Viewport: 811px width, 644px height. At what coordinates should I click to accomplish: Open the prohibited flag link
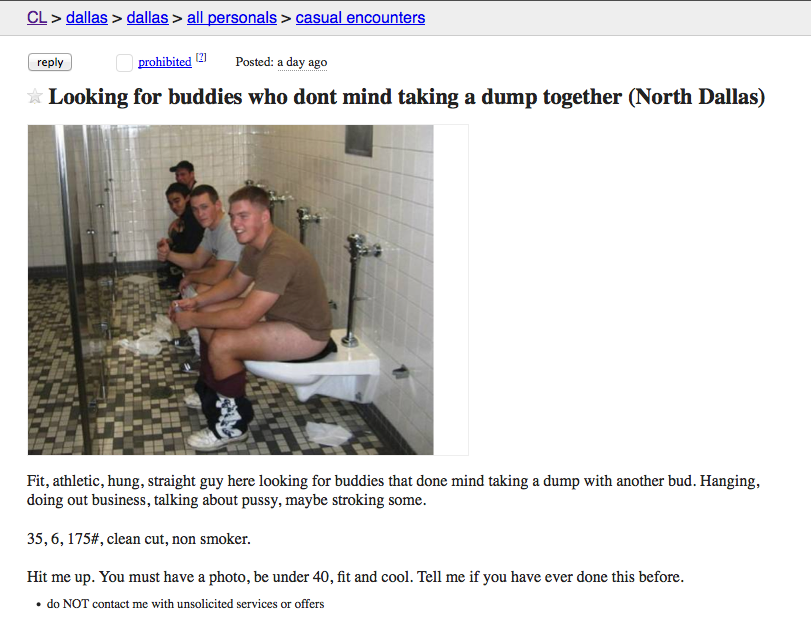(x=164, y=62)
